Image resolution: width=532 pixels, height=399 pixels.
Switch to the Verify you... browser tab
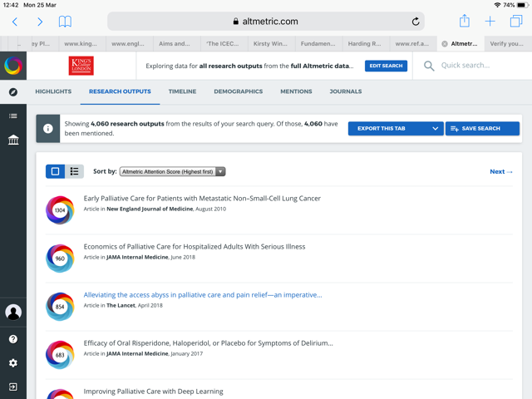tap(506, 44)
